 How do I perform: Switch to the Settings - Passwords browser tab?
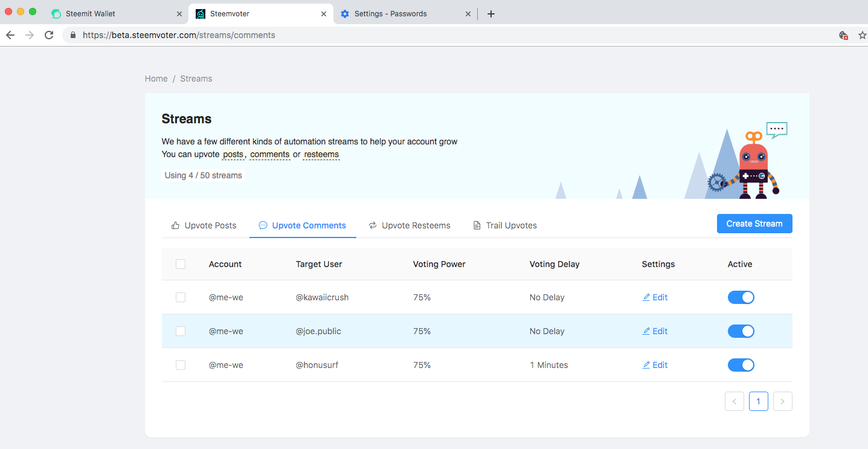tap(406, 14)
